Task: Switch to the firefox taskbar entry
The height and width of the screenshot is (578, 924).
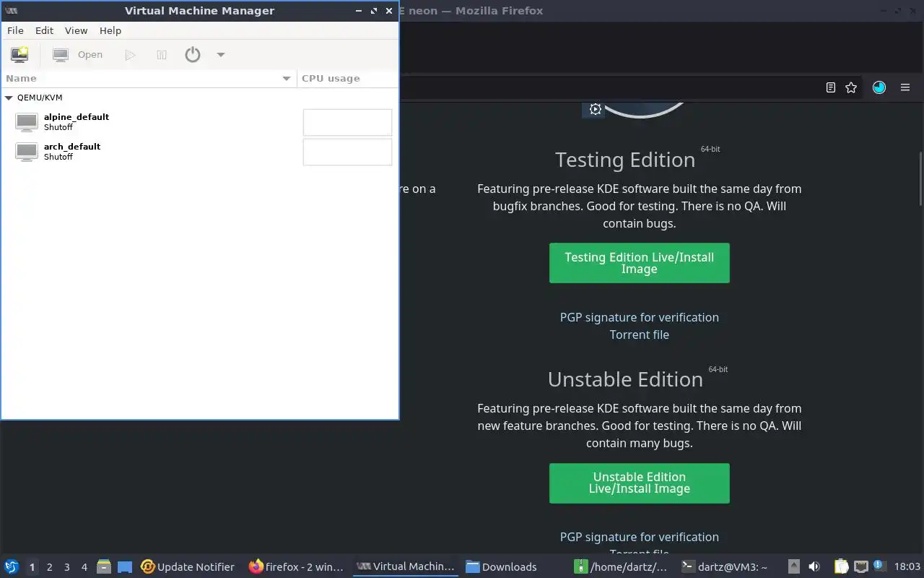Action: (x=296, y=566)
